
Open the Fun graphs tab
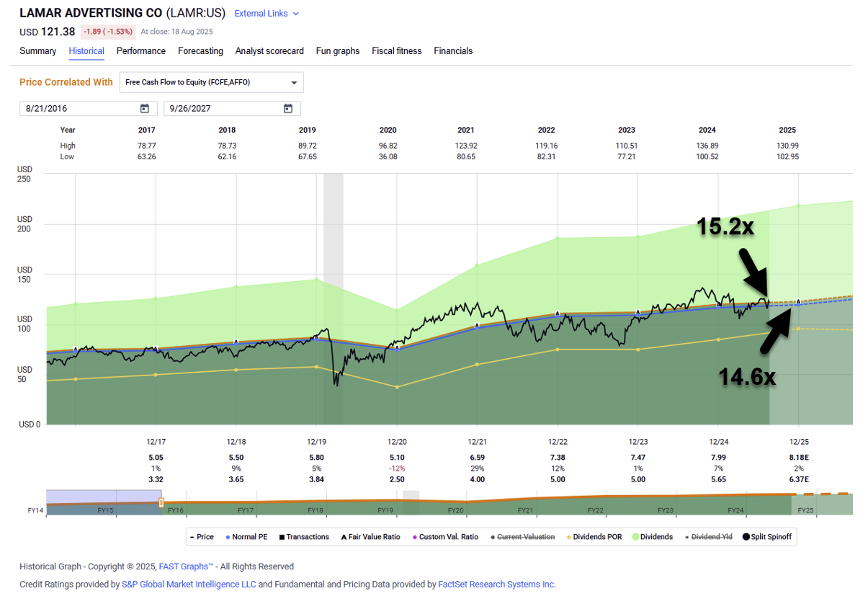[x=338, y=51]
